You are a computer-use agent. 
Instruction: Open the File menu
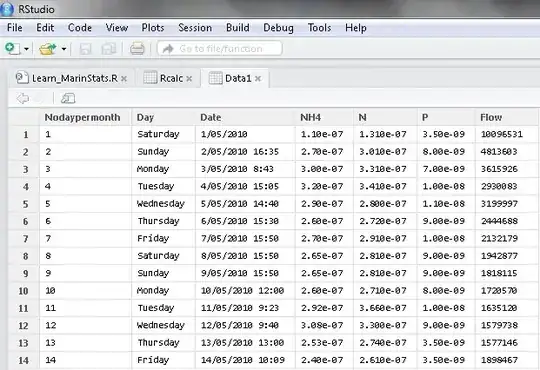14,28
